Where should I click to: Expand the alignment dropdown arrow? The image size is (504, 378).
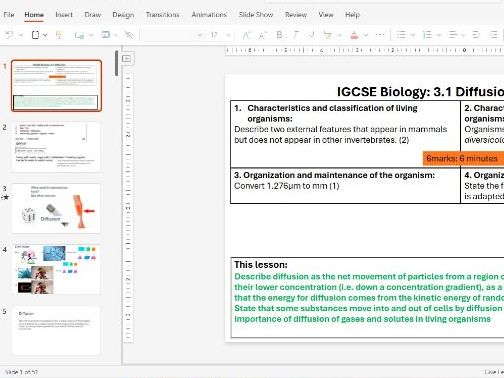463,35
